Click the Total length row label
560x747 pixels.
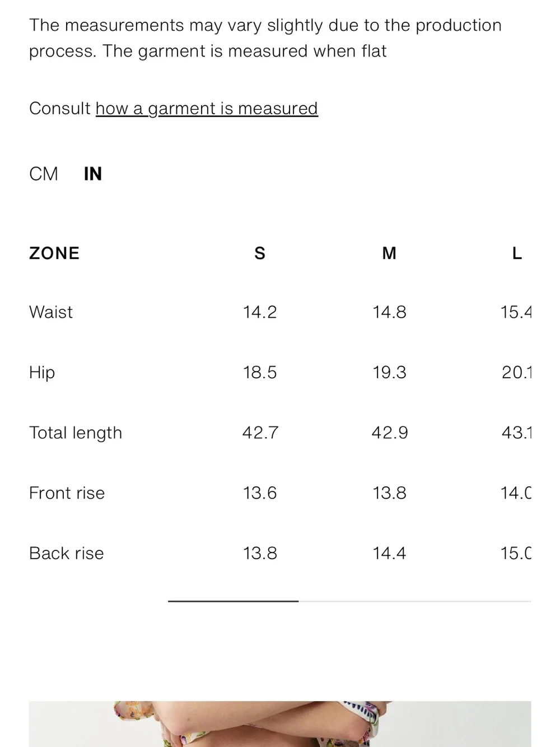coord(76,433)
